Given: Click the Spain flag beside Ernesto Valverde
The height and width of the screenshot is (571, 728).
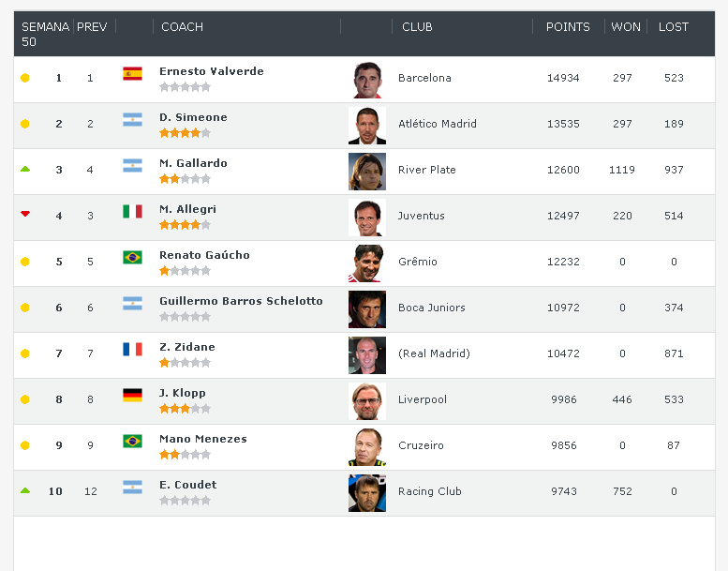Looking at the screenshot, I should [x=132, y=73].
